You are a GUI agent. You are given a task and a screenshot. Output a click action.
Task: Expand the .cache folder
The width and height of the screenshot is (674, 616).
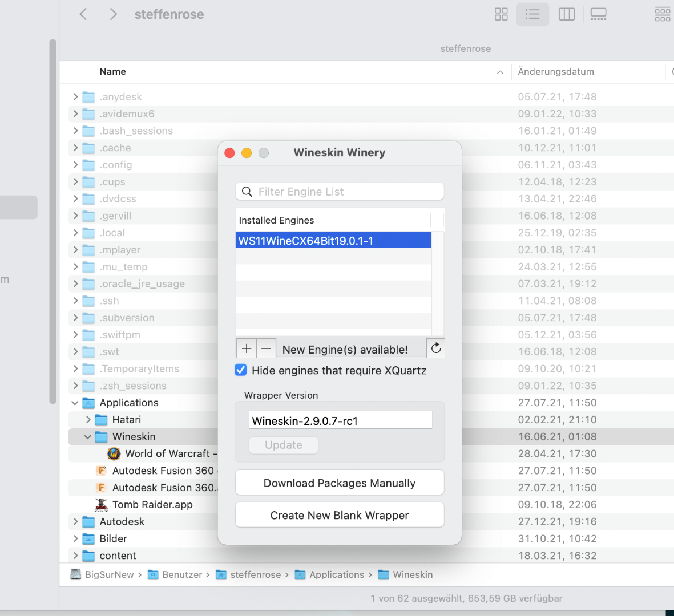pos(75,148)
